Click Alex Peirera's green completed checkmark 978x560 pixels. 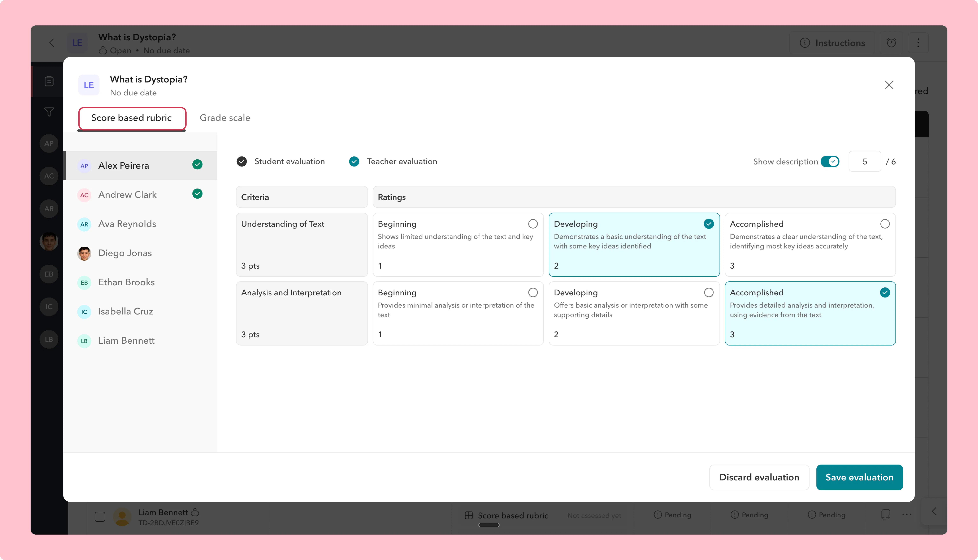tap(197, 165)
